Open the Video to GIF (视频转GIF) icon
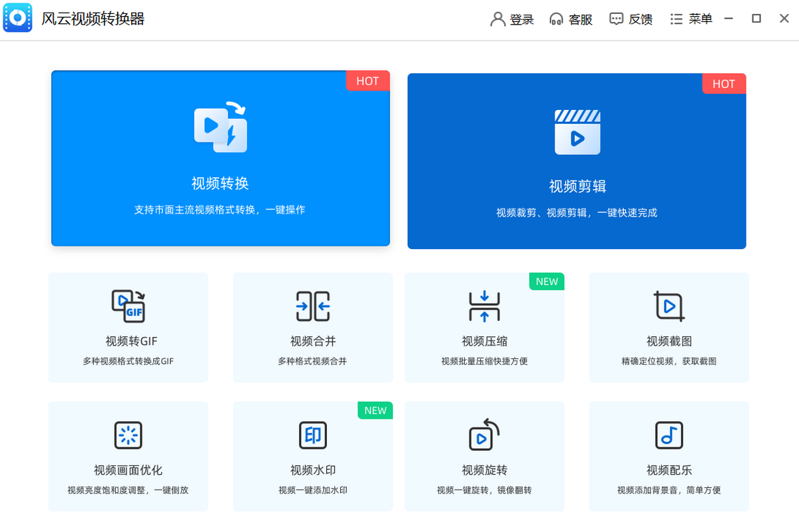Viewport: 799px width, 532px height. 128,306
